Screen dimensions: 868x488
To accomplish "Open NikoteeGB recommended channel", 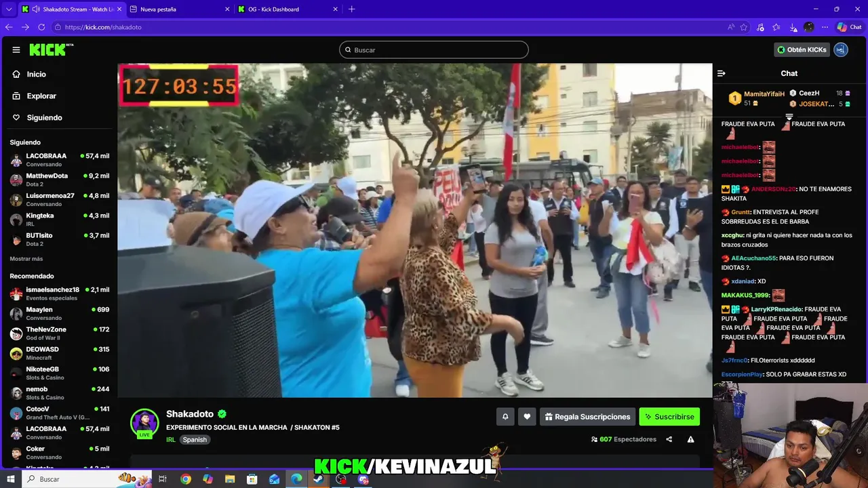I will click(x=60, y=373).
